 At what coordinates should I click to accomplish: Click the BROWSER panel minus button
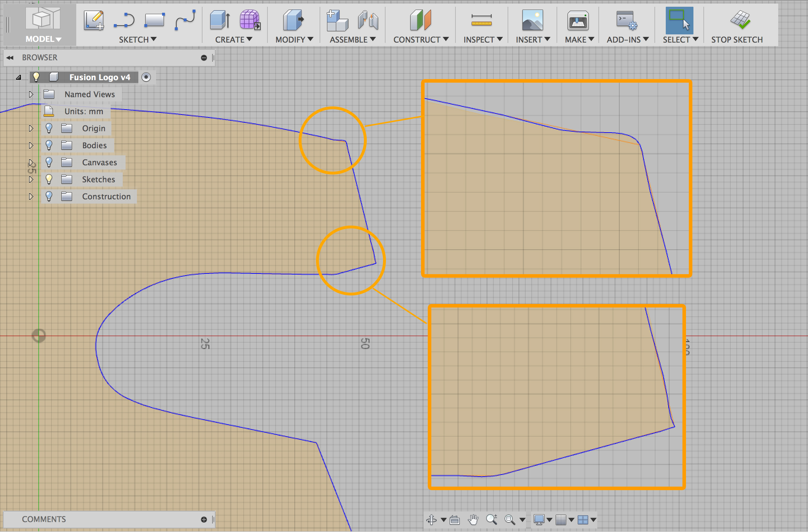tap(204, 58)
